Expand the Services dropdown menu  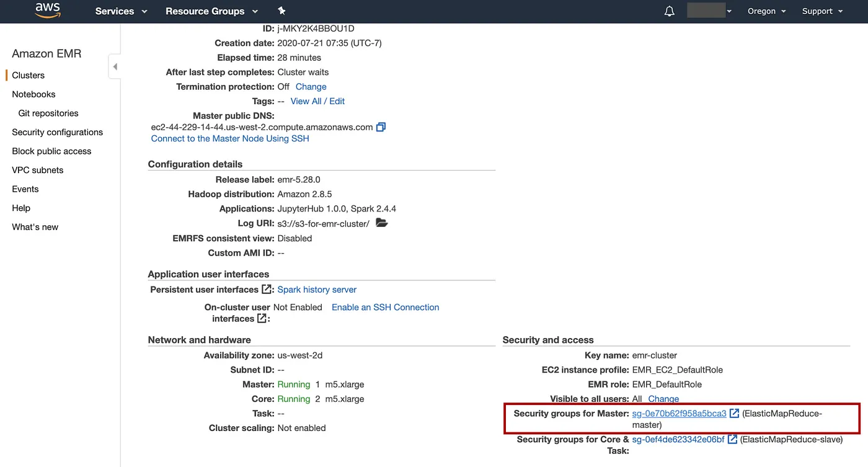[x=121, y=11]
